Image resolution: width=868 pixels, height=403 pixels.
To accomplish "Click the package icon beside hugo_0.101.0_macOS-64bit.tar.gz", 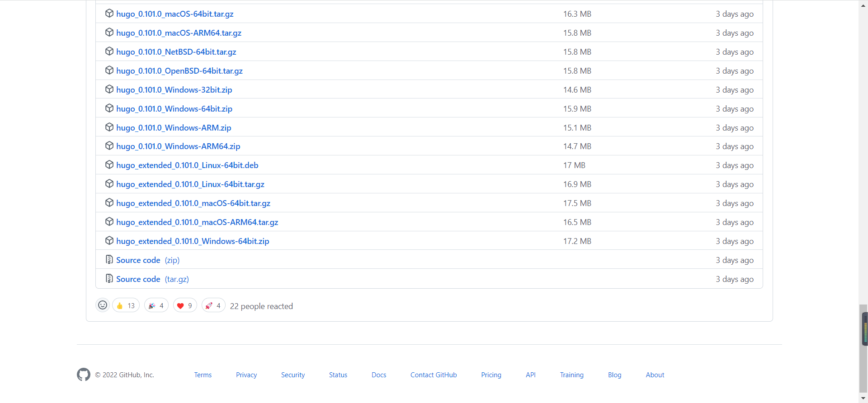I will [109, 14].
